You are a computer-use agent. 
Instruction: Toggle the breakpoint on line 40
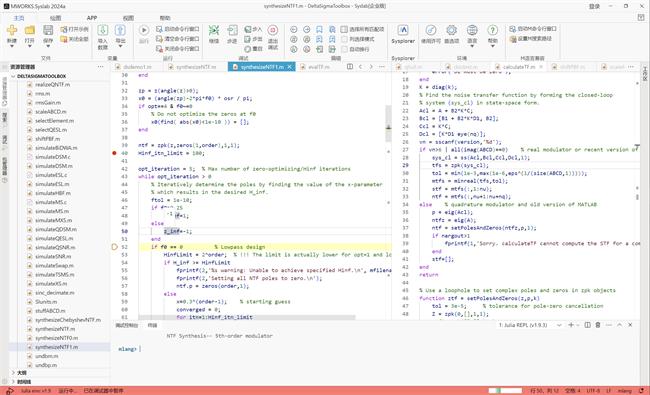tap(114, 153)
